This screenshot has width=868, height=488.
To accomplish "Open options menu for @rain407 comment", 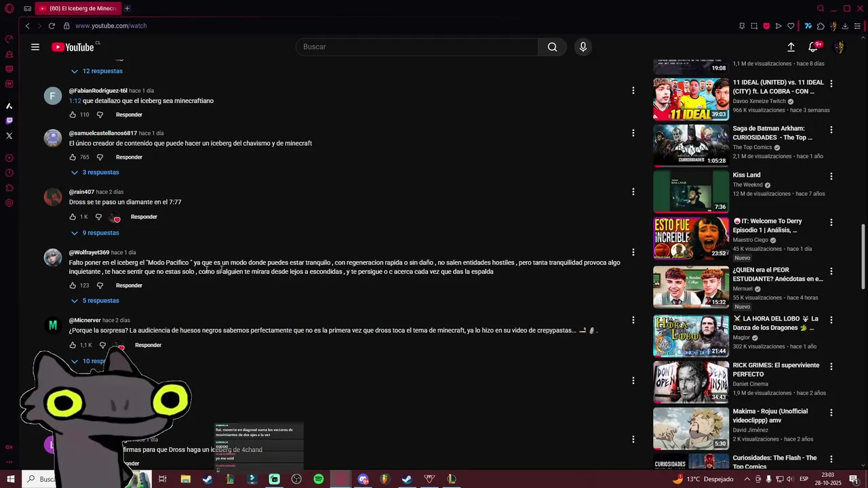I will pyautogui.click(x=633, y=192).
